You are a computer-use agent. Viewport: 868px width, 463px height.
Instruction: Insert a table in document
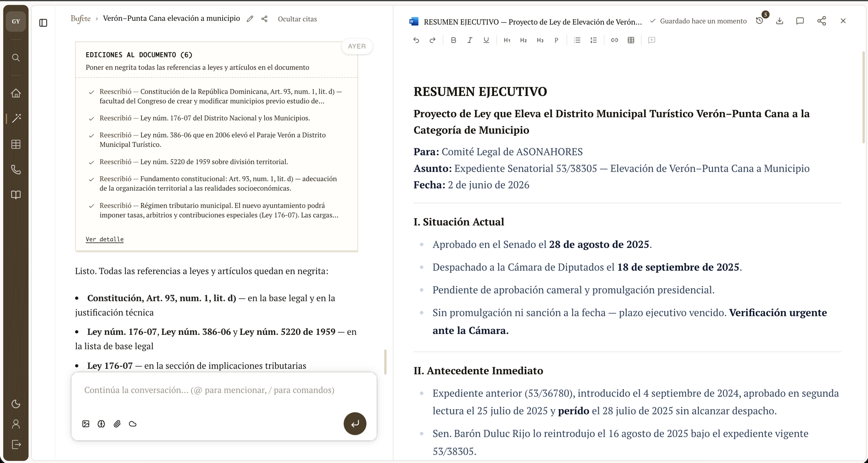[631, 40]
